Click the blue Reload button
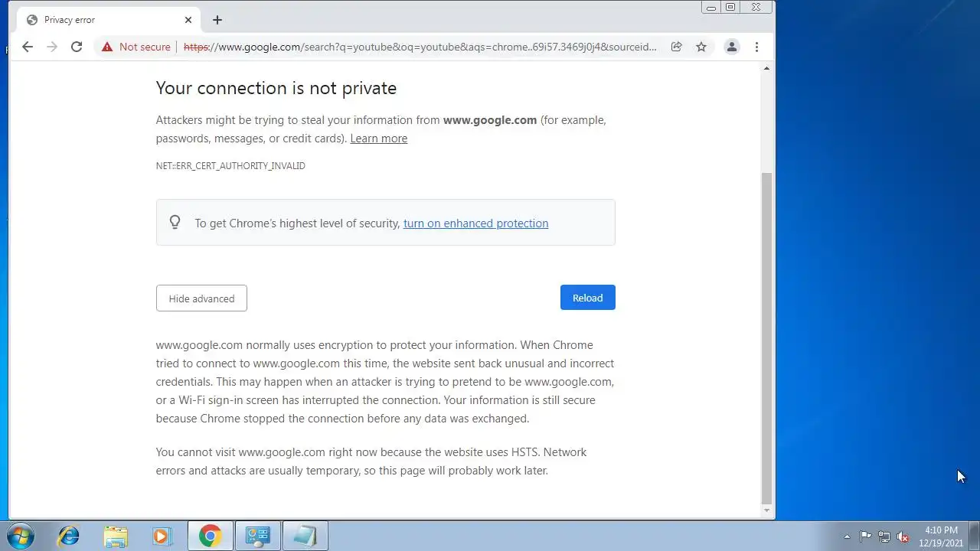Image resolution: width=980 pixels, height=551 pixels. click(587, 298)
